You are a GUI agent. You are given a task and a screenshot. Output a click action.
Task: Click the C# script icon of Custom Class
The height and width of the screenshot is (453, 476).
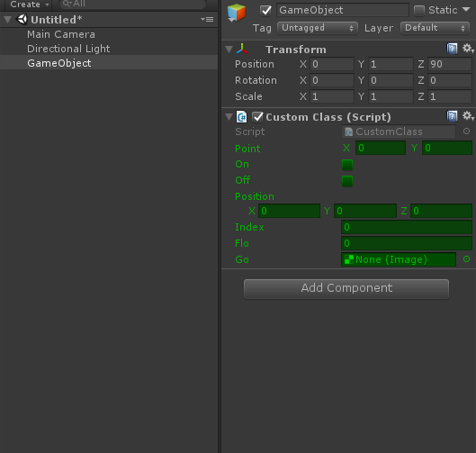242,117
